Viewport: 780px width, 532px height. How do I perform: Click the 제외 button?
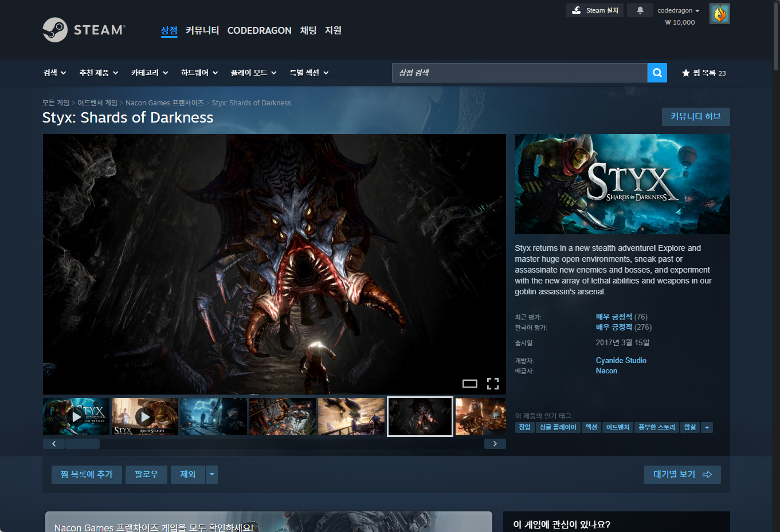188,474
